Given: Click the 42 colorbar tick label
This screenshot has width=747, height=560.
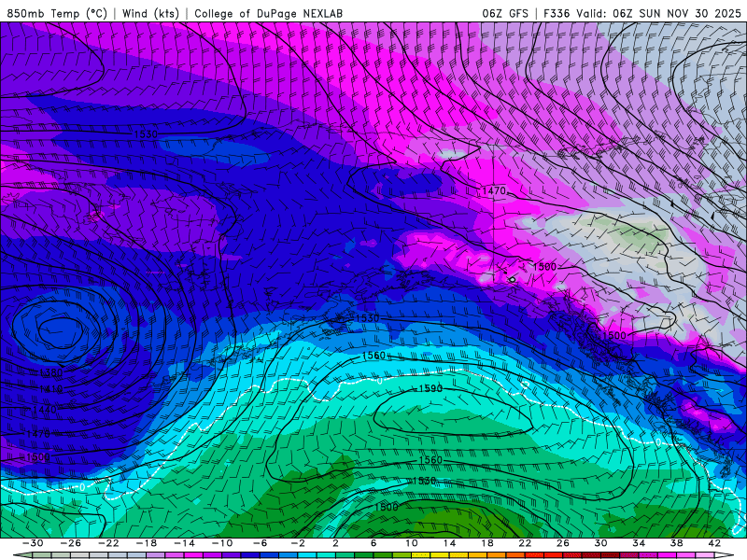Looking at the screenshot, I should pyautogui.click(x=714, y=543).
